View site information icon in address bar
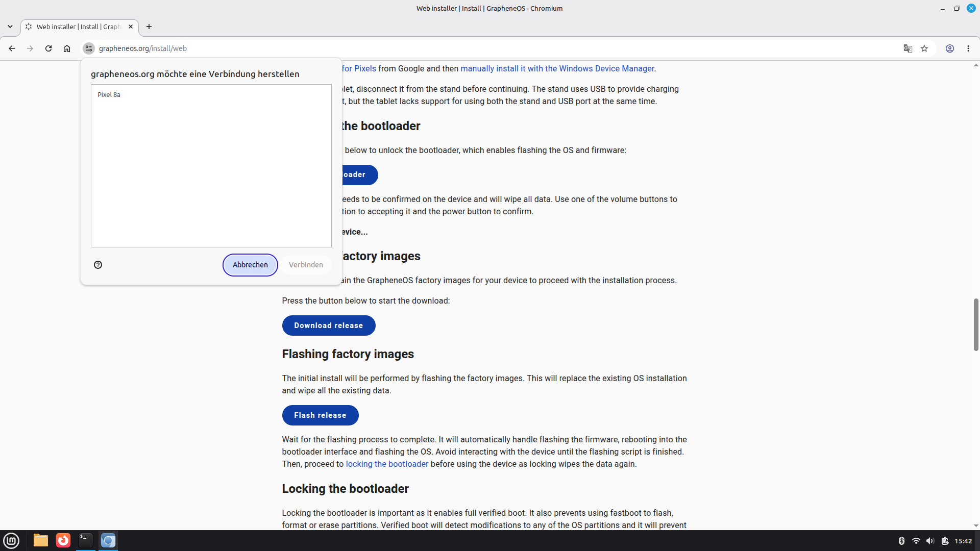980x551 pixels. point(89,48)
